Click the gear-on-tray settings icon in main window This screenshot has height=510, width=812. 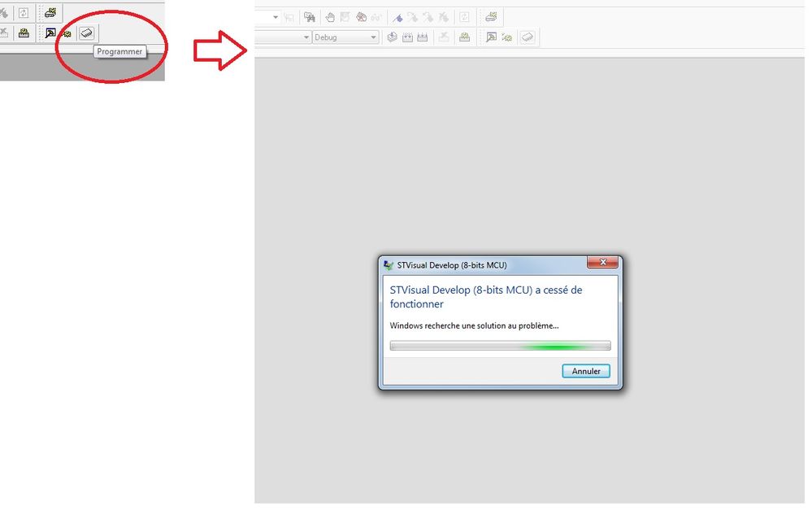pyautogui.click(x=464, y=37)
